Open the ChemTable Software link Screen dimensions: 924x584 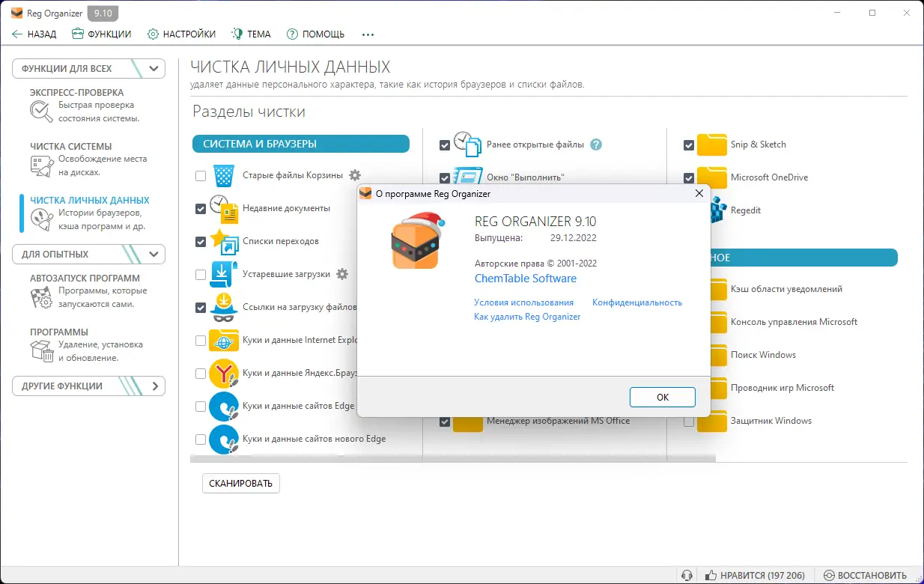526,279
